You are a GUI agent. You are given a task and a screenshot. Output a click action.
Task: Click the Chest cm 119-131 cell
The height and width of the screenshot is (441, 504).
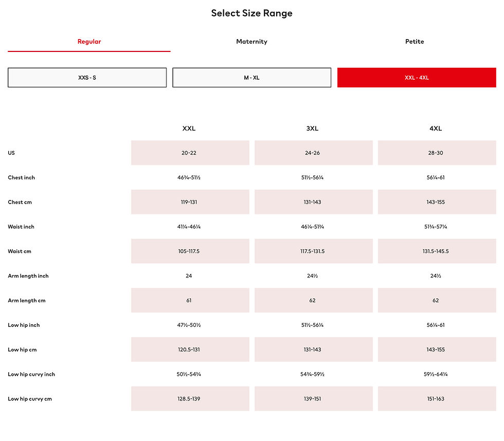[190, 202]
